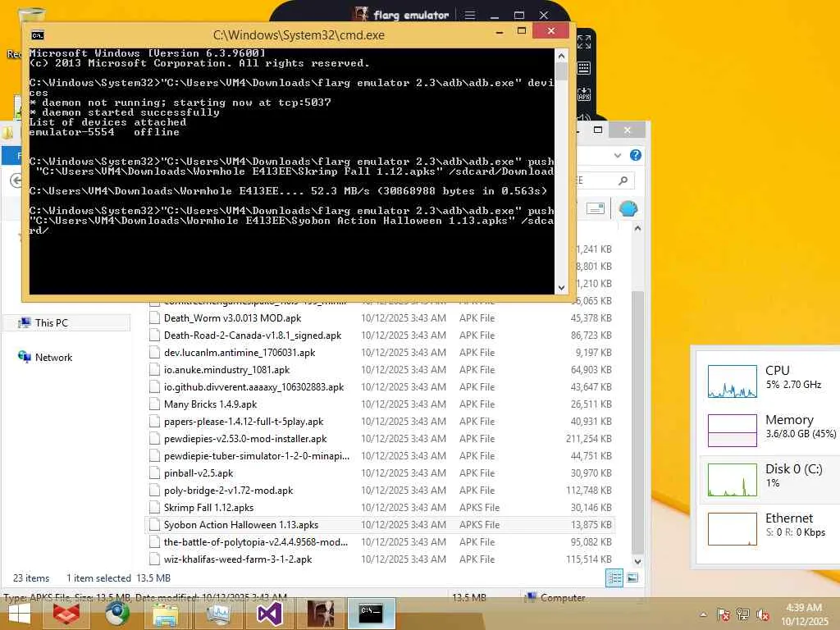This screenshot has width=840, height=630.
Task: Click 211,254 KB size cell
Action: pos(589,439)
